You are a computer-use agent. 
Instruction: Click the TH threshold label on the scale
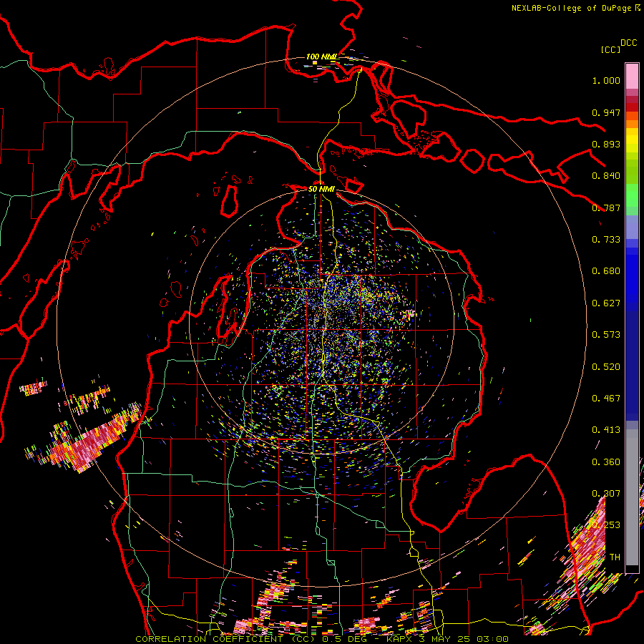click(615, 557)
